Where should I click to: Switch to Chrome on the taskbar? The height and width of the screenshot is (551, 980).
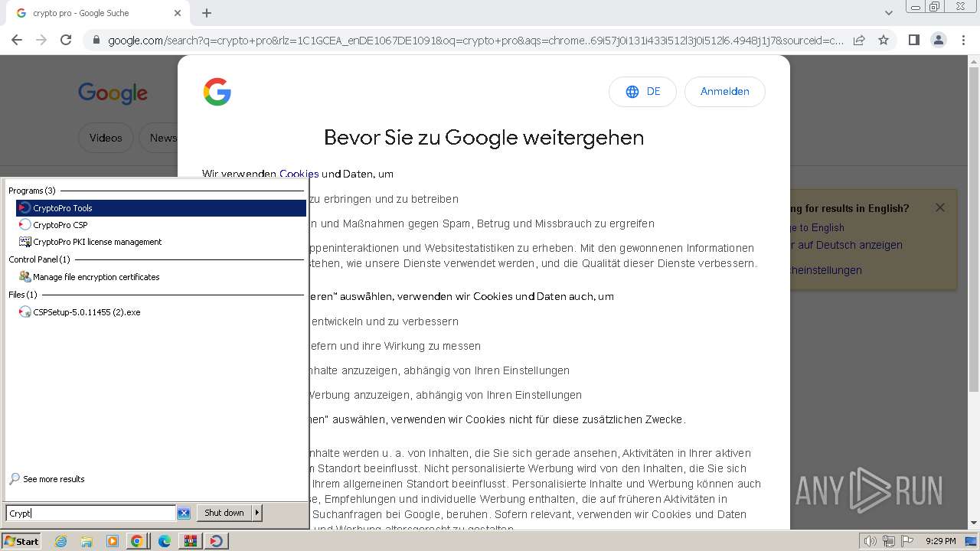pyautogui.click(x=137, y=541)
